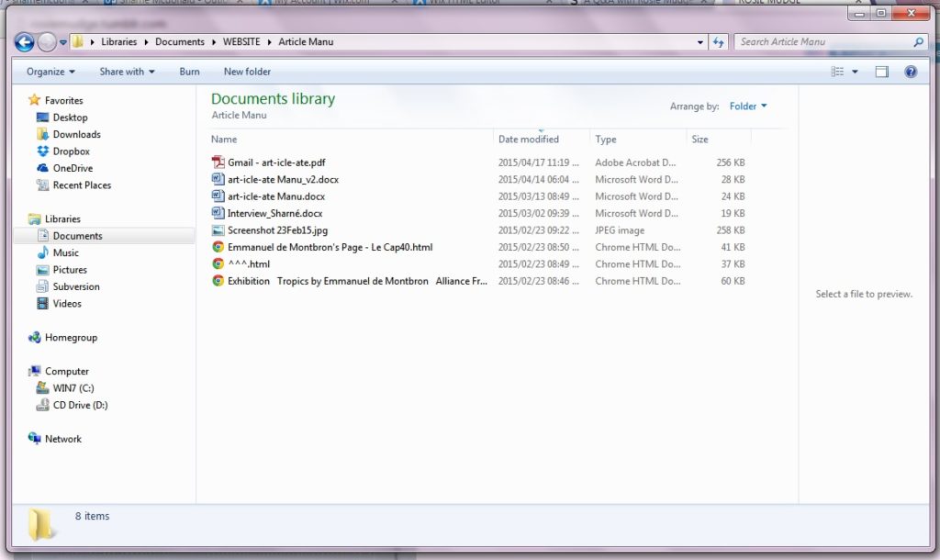940x560 pixels.
Task: Click Chrome icon of ^^^.html
Action: click(x=218, y=263)
